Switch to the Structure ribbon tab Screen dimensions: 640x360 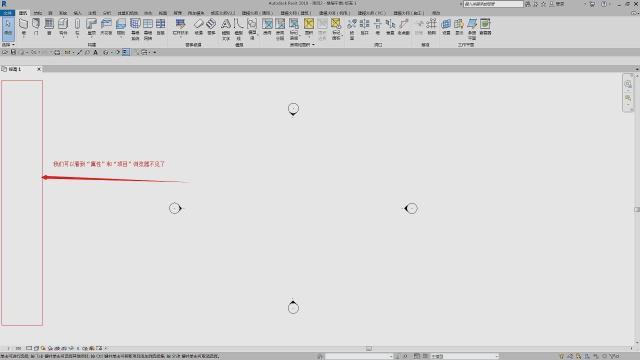37,13
